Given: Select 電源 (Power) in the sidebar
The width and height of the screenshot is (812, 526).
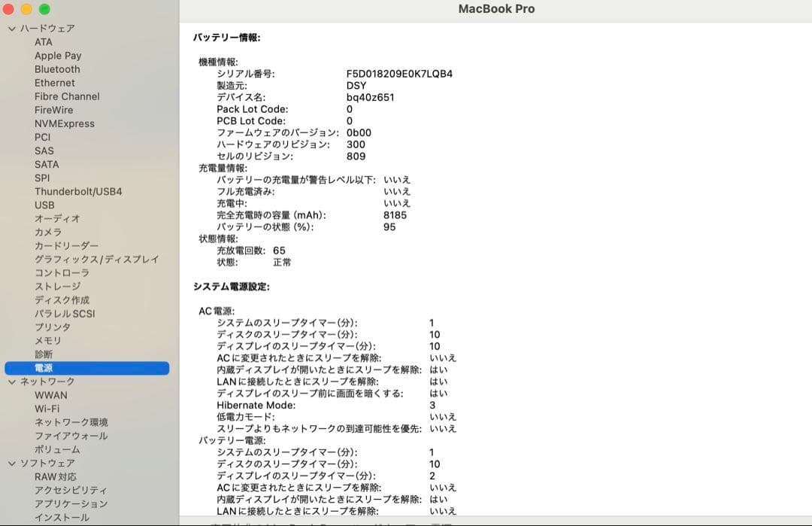Looking at the screenshot, I should 43,368.
